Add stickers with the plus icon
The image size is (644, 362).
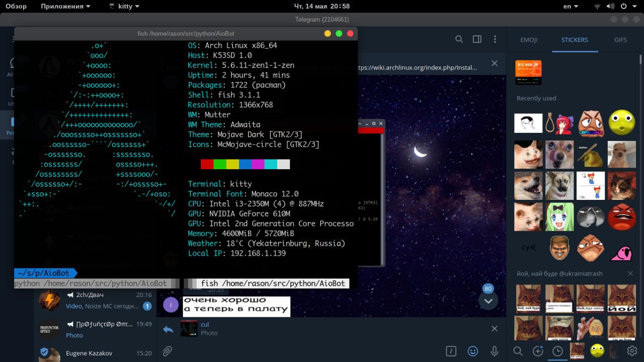538,351
